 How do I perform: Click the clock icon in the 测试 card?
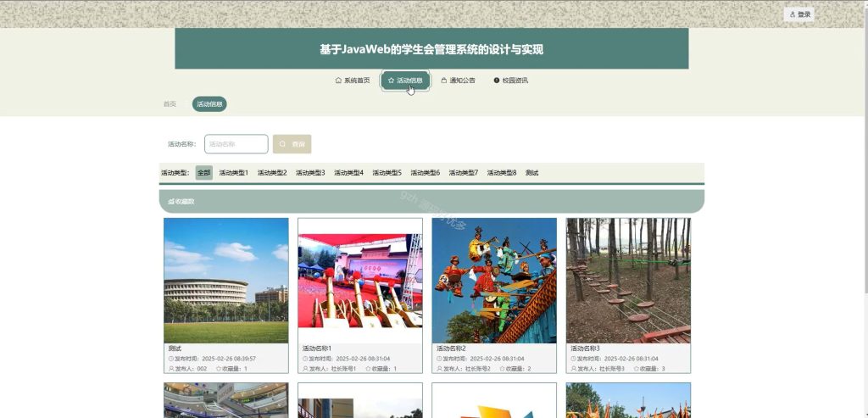[x=171, y=359]
